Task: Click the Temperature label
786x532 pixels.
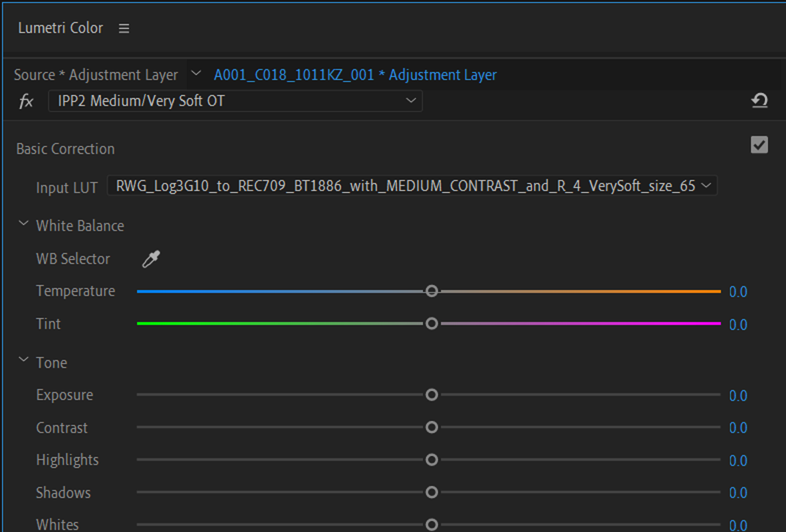Action: click(x=76, y=291)
